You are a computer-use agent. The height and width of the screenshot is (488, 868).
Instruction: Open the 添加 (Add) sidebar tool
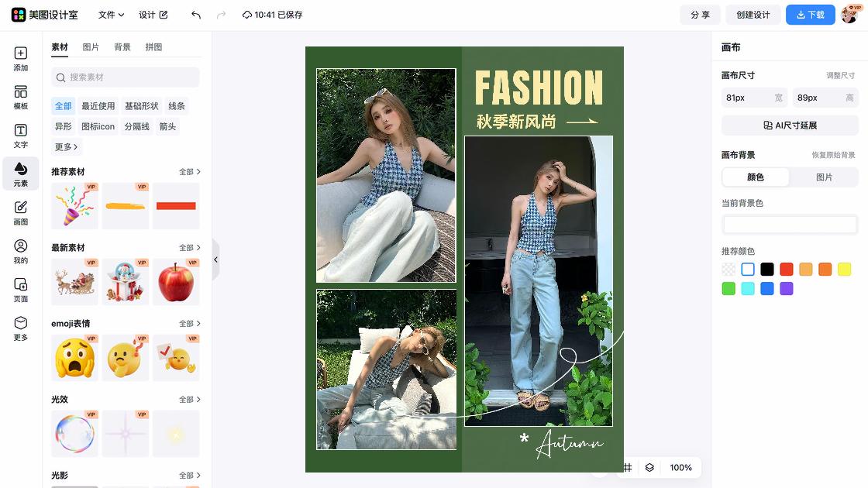[x=20, y=59]
